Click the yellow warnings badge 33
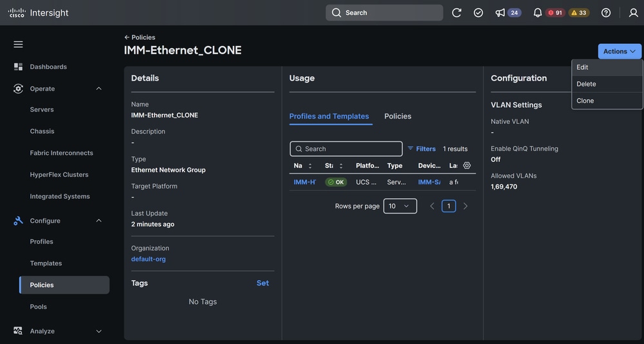644x344 pixels. pos(579,13)
